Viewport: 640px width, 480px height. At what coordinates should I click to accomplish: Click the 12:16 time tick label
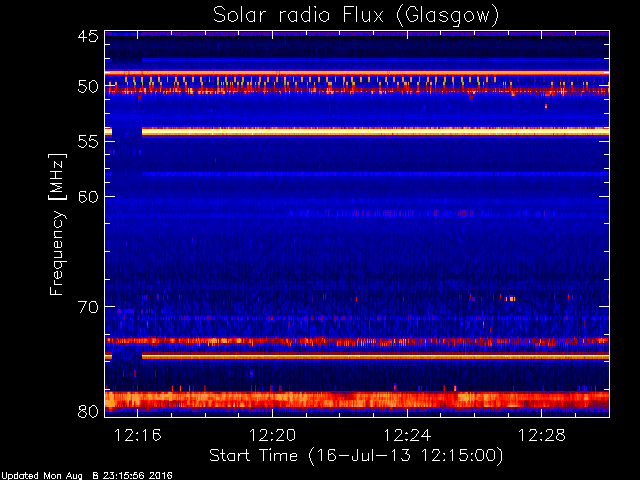pos(138,435)
